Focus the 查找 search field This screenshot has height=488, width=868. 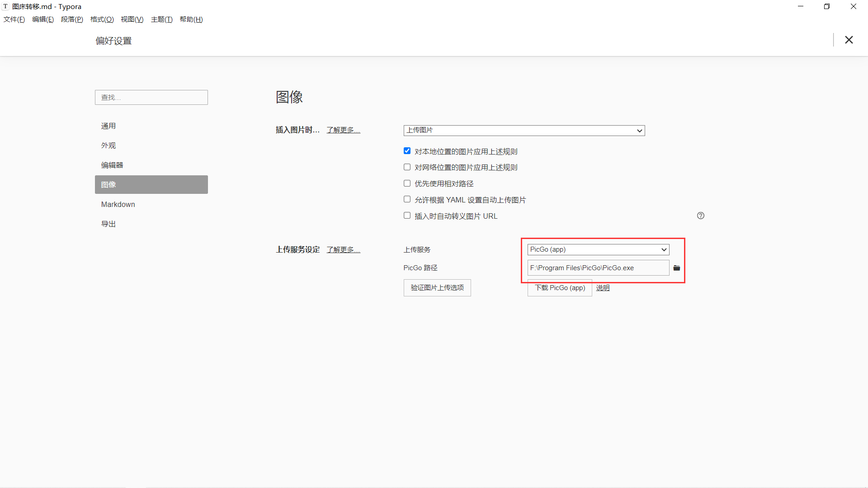(151, 98)
